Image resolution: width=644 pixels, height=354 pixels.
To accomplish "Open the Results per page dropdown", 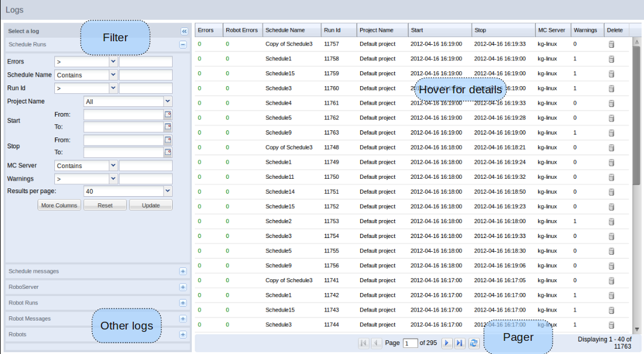I will (x=168, y=191).
